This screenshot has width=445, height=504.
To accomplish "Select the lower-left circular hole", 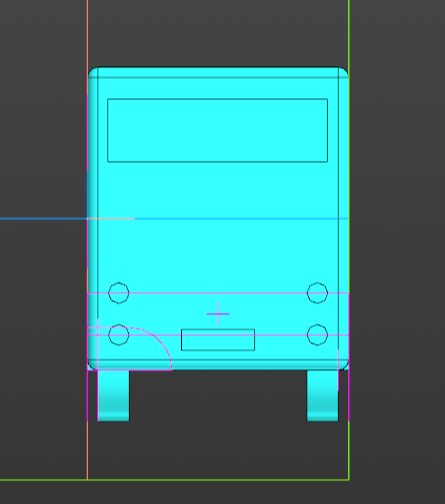I will [119, 334].
